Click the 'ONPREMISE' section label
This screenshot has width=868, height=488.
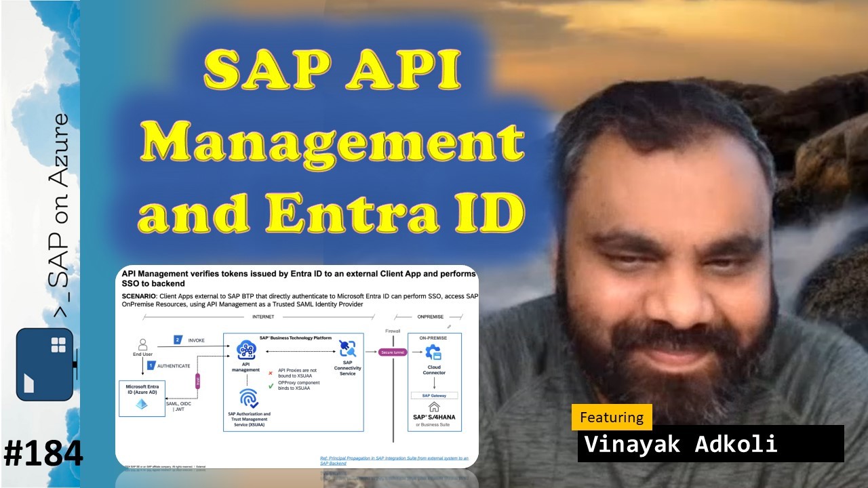point(431,317)
